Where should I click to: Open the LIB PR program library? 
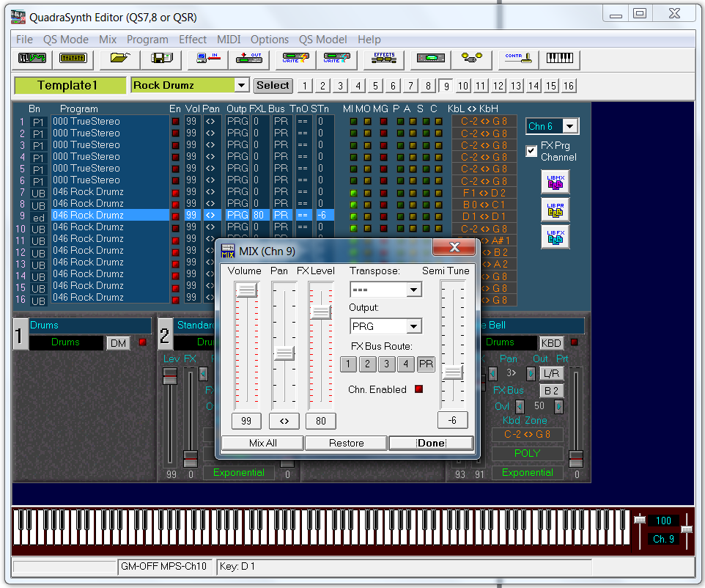[x=555, y=210]
